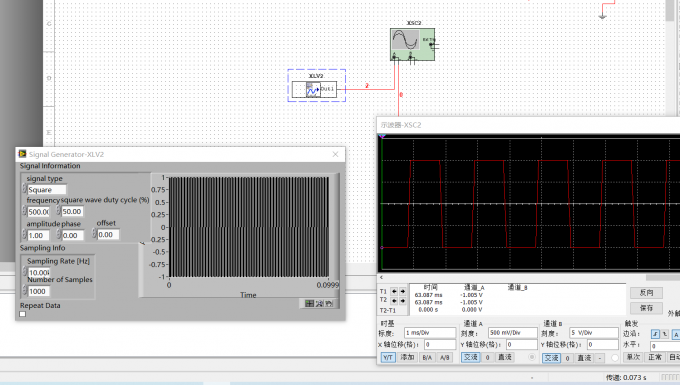Image resolution: width=680 pixels, height=385 pixels.
Task: Select rising edge trigger icon
Action: (655, 334)
